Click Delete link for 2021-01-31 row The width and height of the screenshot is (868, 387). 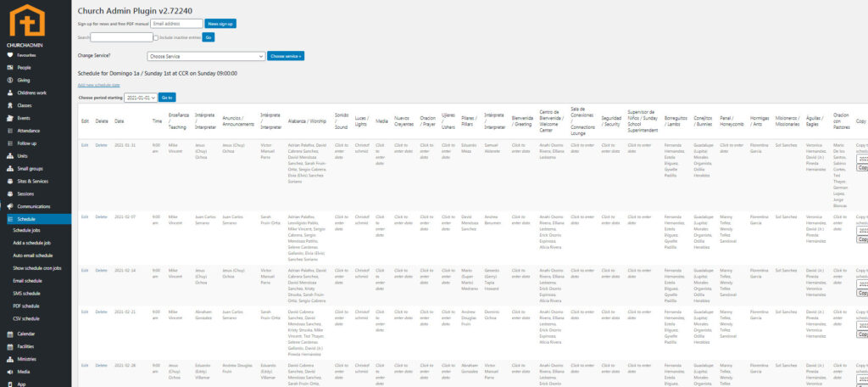[x=101, y=145]
